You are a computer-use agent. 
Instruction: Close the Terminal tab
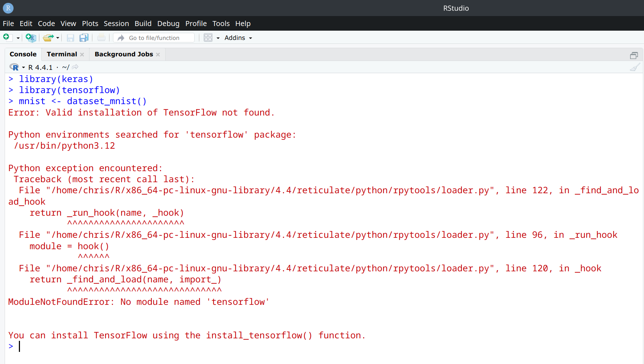click(x=82, y=55)
